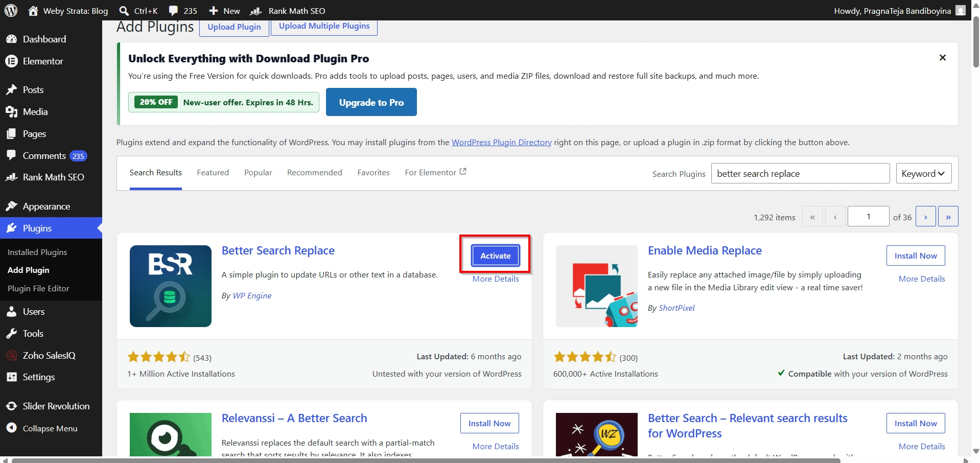
Task: Dismiss the Download Plugin Pro banner
Action: click(943, 58)
